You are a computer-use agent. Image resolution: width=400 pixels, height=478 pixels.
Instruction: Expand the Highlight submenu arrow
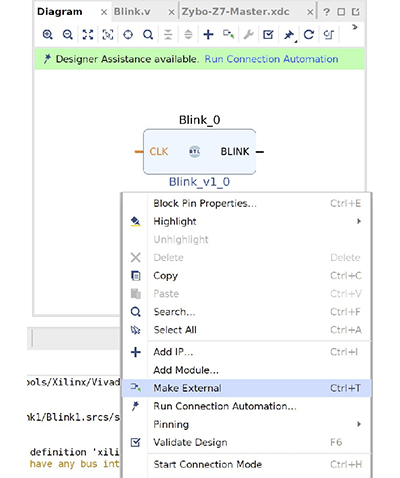tap(359, 221)
